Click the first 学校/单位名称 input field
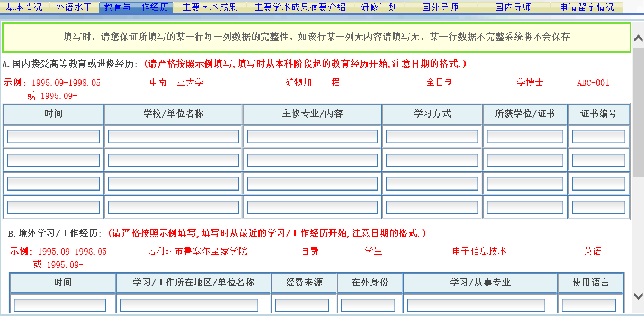 (173, 136)
